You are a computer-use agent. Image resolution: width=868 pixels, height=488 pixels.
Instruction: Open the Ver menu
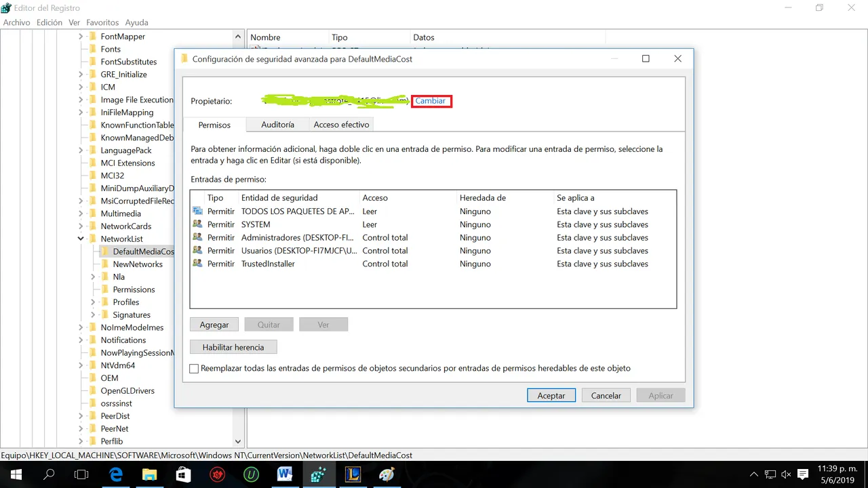[75, 22]
